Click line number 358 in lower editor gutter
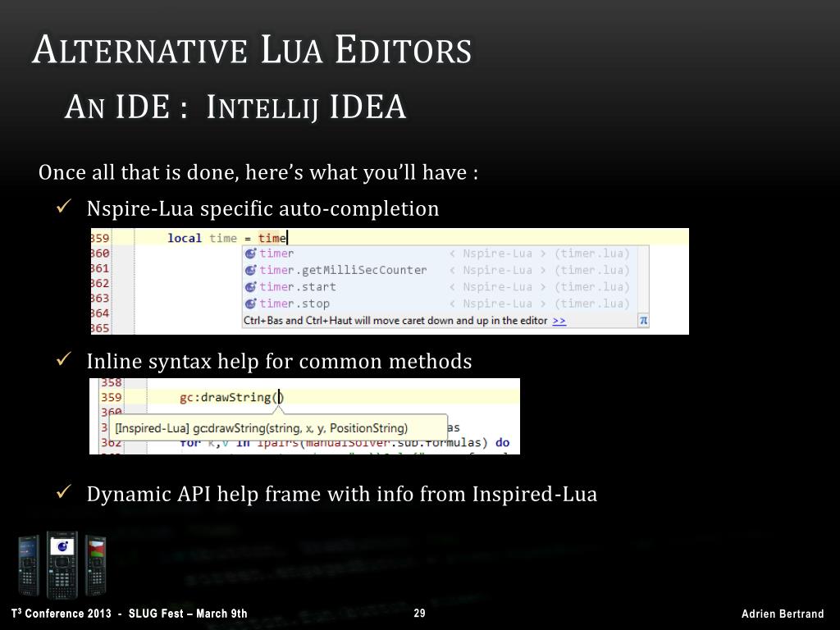The image size is (840, 630). 112,382
